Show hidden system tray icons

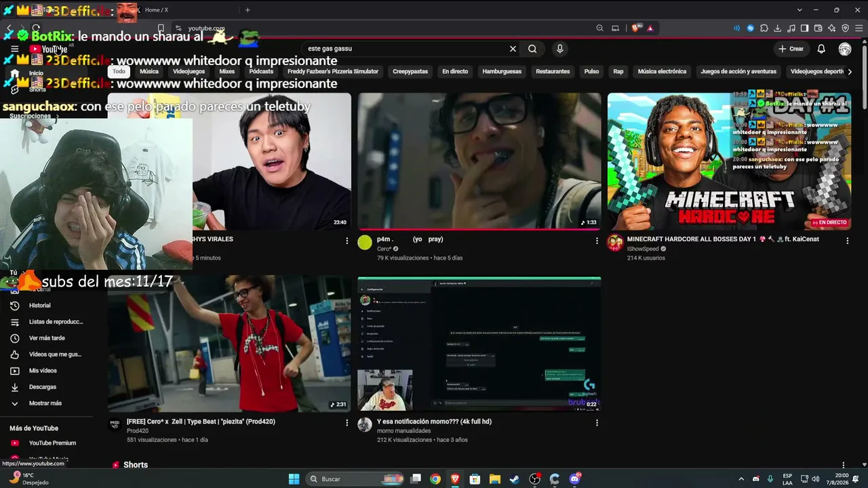(742, 479)
